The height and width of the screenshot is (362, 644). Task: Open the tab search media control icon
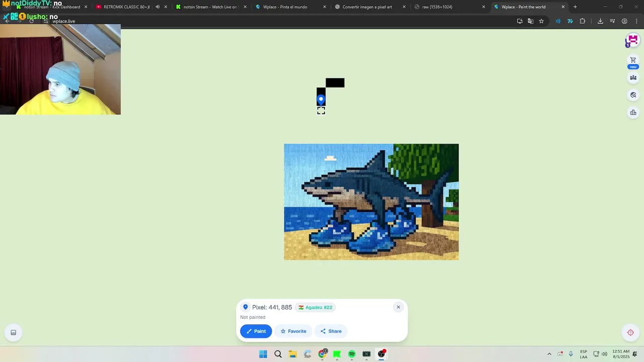click(612, 21)
